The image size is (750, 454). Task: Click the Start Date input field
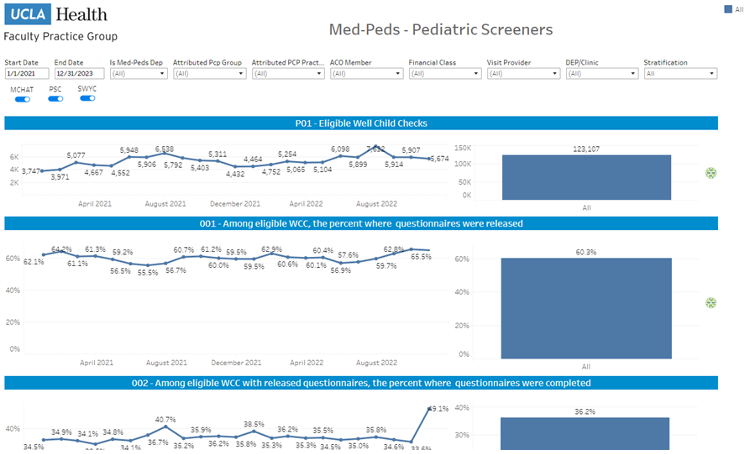click(26, 74)
